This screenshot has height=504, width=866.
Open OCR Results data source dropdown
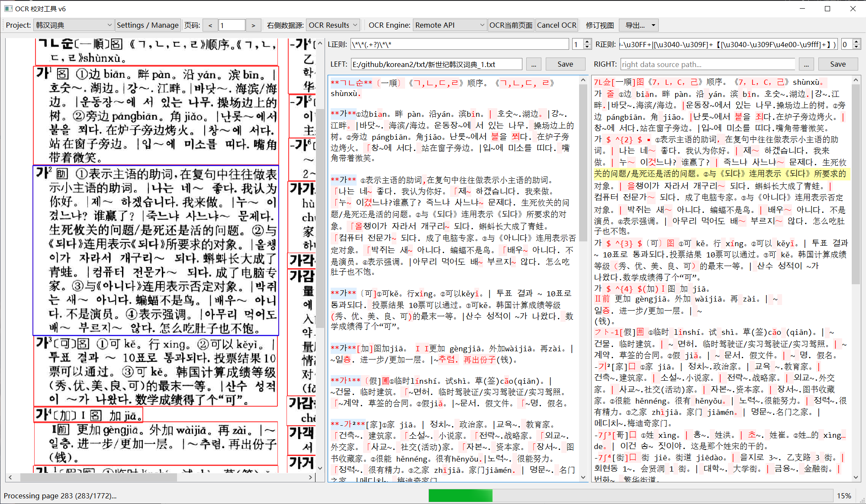tap(332, 25)
